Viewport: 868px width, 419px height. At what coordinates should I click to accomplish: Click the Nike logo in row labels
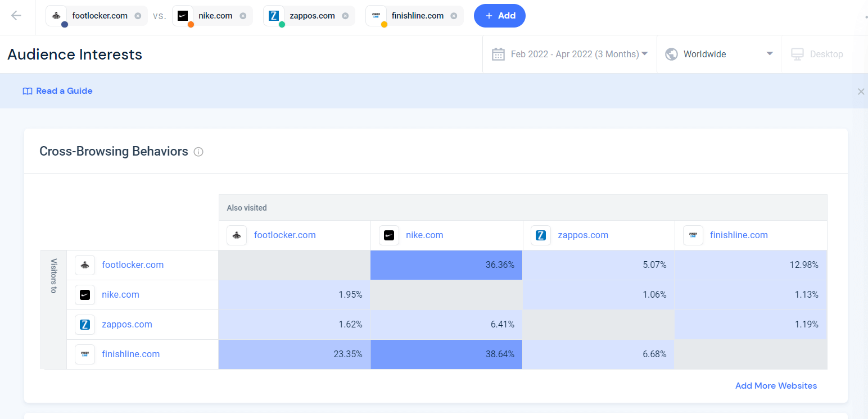coord(85,295)
